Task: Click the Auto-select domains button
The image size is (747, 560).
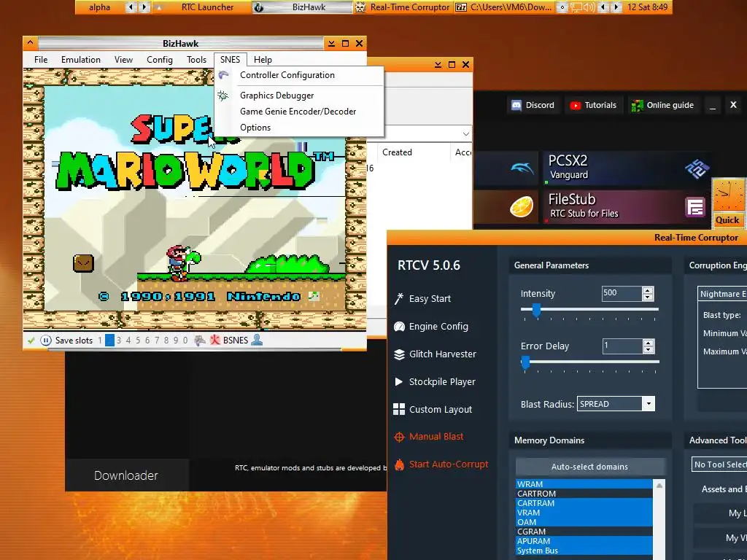Action: (x=589, y=467)
